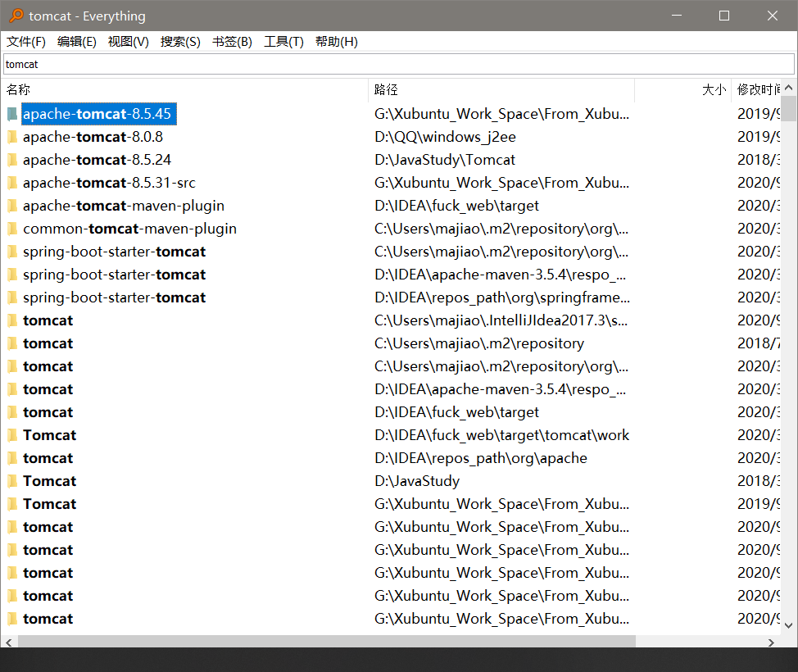798x672 pixels.
Task: Click the folder icon beside apache-tomcat-8.5.45
Action: (x=11, y=113)
